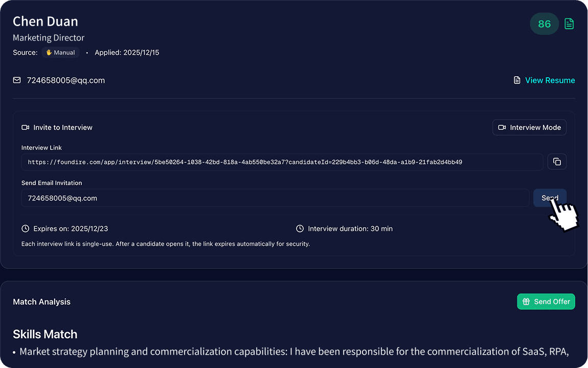Click the clock icon next to Expires on
588x368 pixels.
pyautogui.click(x=26, y=229)
